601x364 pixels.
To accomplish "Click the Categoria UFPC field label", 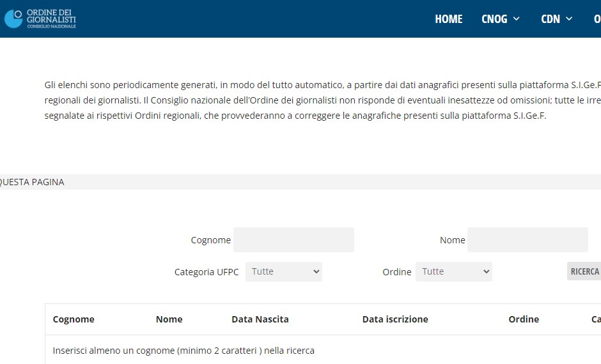I will (x=206, y=272).
